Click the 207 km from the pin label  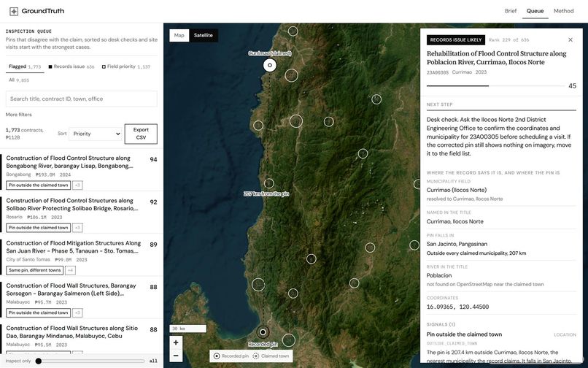[x=266, y=193]
